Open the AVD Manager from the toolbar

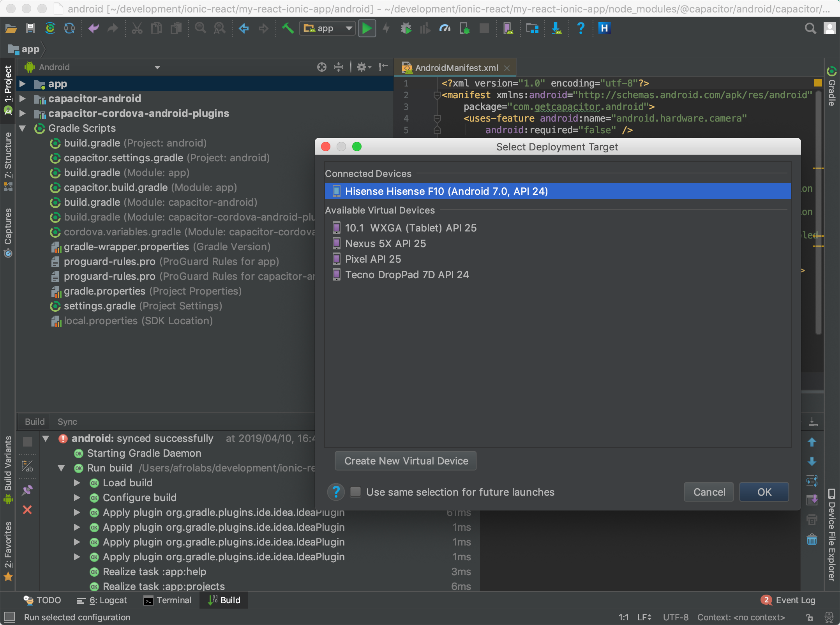[x=508, y=28]
